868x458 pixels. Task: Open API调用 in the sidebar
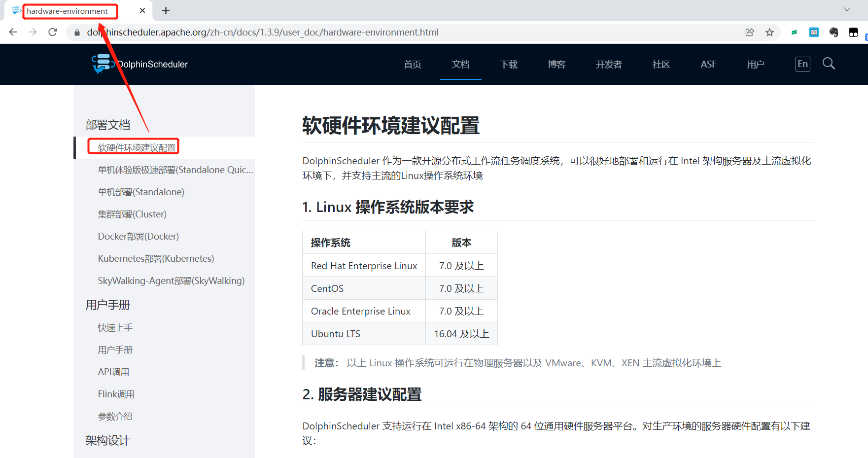[113, 372]
